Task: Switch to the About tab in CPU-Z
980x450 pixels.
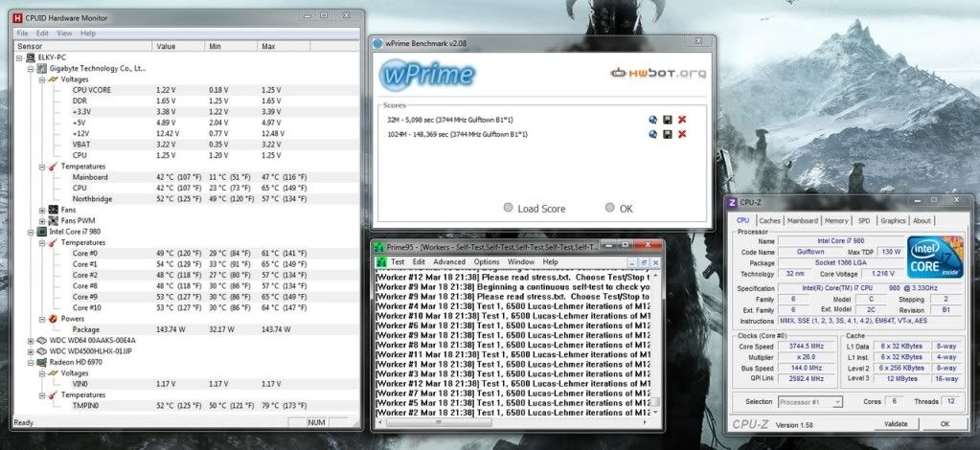Action: pos(922,220)
